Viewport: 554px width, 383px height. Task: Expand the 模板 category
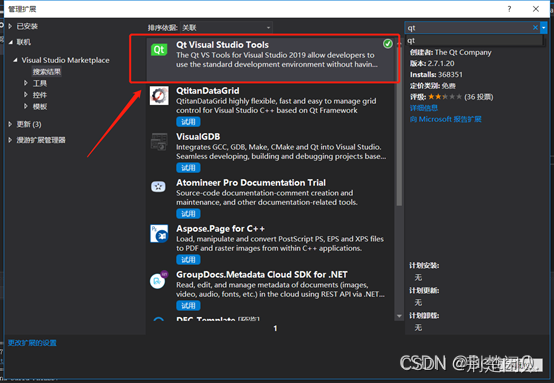click(x=26, y=106)
